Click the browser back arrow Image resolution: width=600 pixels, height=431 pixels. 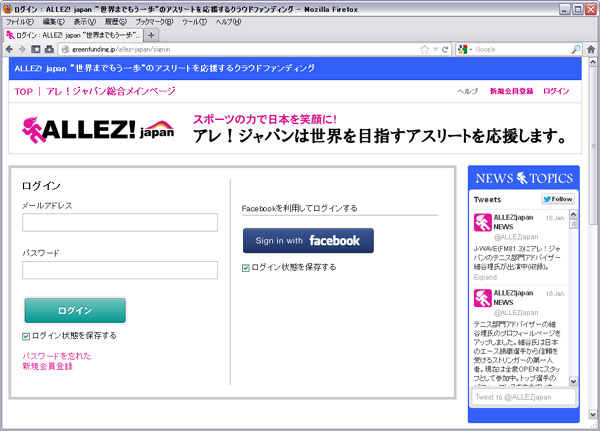9,49
